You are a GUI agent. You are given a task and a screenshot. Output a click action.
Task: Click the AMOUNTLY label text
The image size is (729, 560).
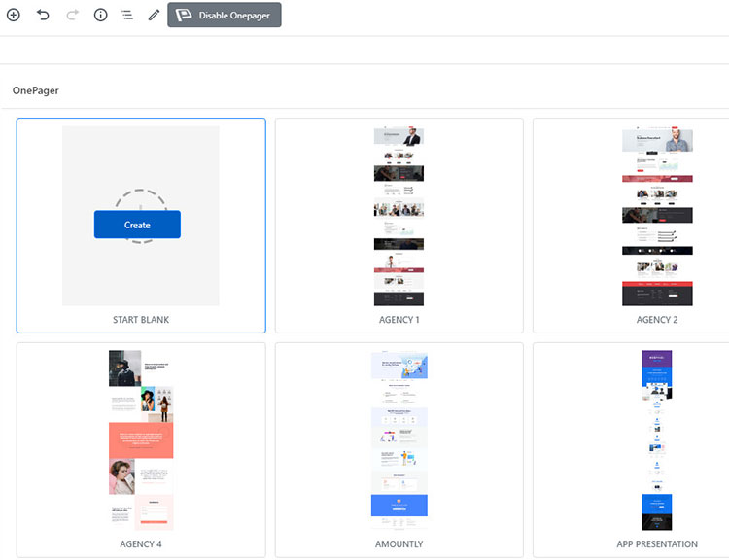point(399,544)
